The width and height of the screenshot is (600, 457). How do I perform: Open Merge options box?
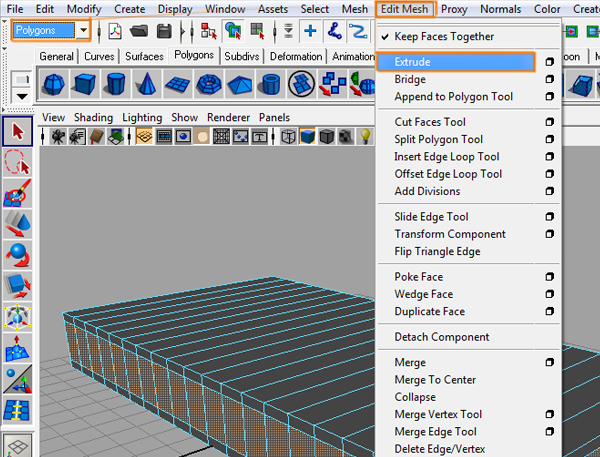coord(549,362)
